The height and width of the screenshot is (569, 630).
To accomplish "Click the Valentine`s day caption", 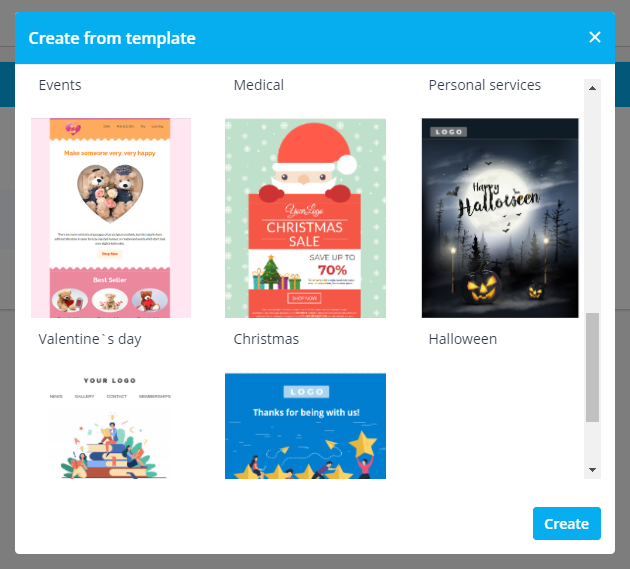I will 90,339.
